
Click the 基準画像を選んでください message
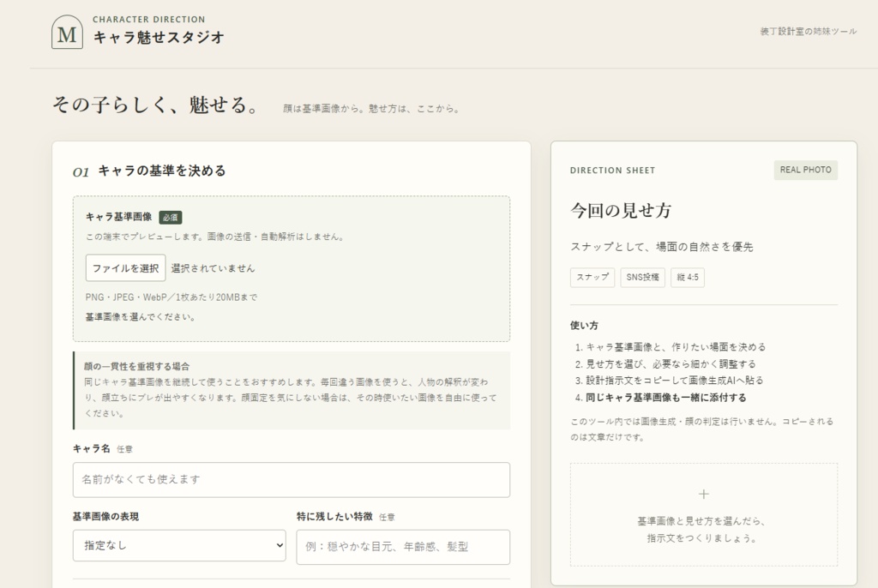[x=140, y=317]
